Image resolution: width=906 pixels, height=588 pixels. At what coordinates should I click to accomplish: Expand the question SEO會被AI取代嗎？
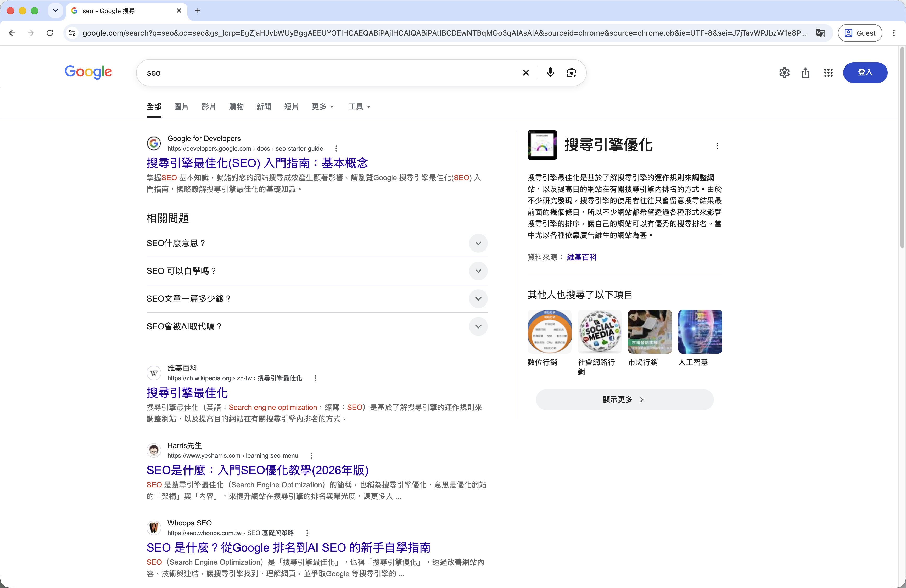click(x=317, y=326)
